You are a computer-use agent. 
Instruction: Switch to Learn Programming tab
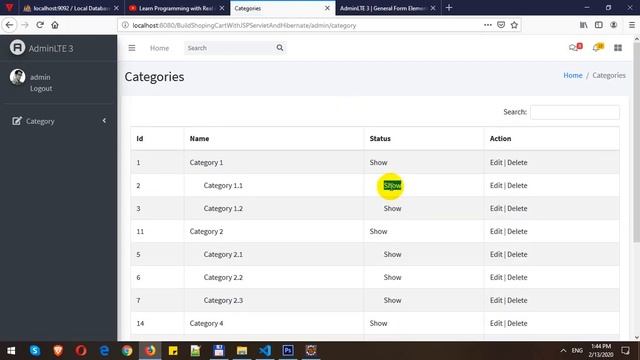click(x=176, y=8)
